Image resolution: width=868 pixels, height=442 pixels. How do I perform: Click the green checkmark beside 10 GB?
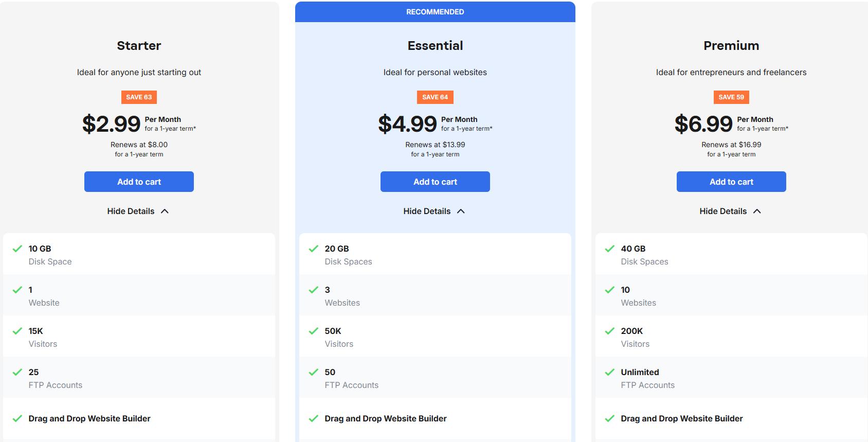click(17, 249)
